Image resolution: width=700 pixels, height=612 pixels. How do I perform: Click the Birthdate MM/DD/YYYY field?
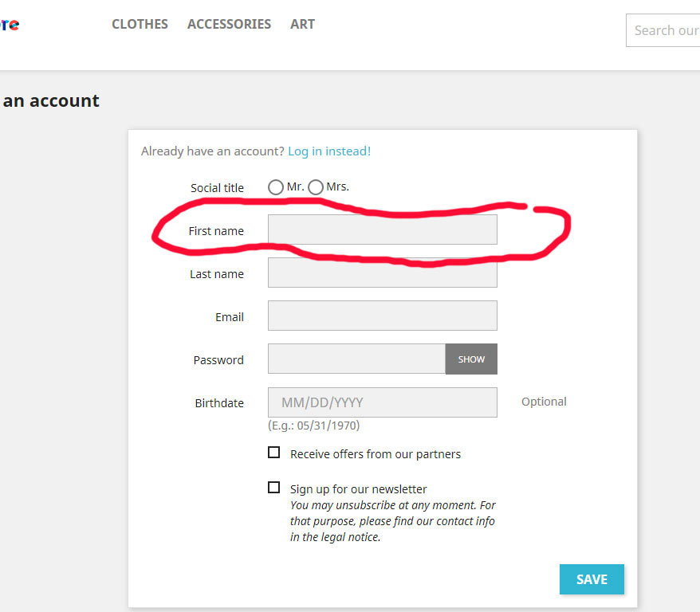(382, 402)
